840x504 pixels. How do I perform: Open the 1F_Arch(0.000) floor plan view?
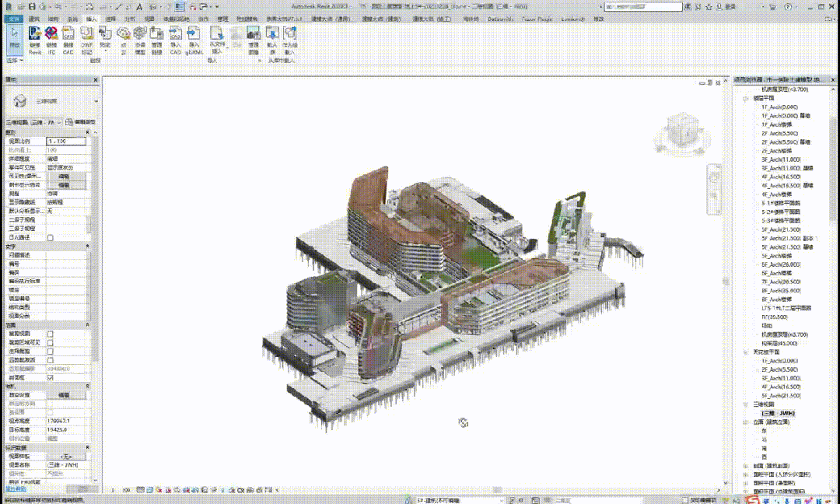781,107
